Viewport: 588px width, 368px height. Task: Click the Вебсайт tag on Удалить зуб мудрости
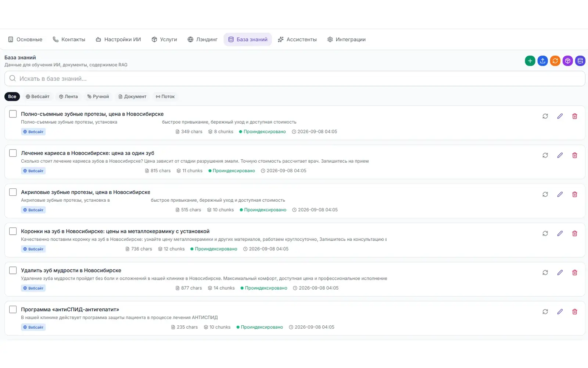33,288
